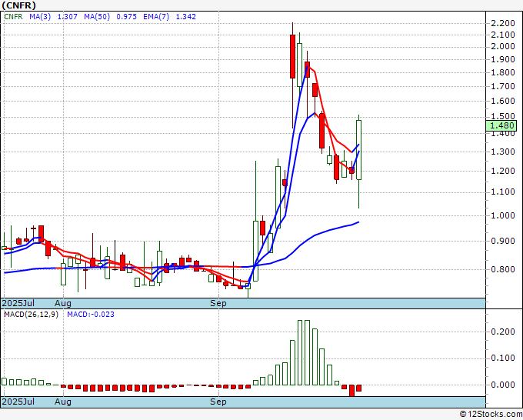The height and width of the screenshot is (420, 523).
Task: Open the 12Stocks.com watermark link
Action: click(x=490, y=415)
